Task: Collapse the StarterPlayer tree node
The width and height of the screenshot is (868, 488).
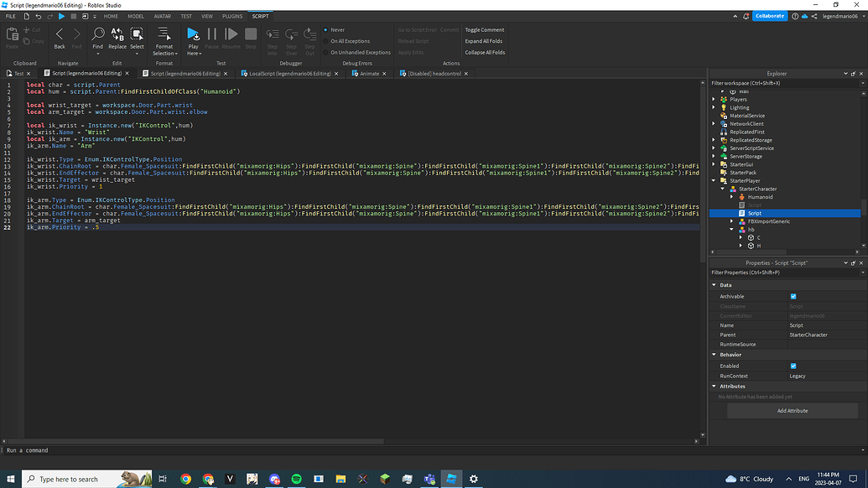Action: point(713,180)
